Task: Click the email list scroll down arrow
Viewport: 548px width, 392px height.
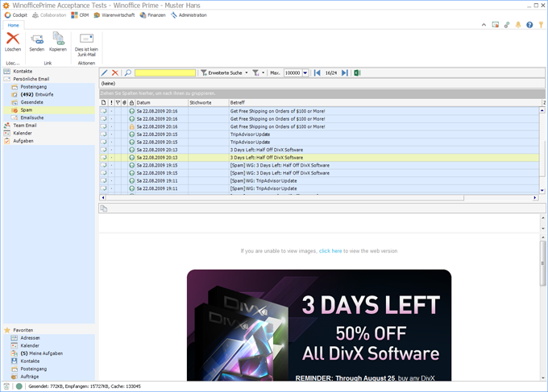Action: (542, 191)
